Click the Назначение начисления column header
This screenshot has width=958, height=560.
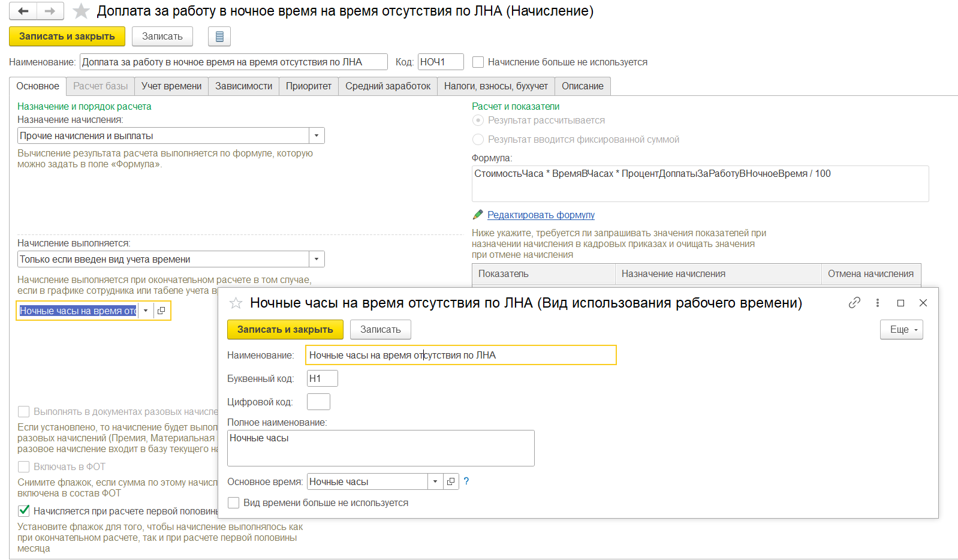(x=718, y=273)
